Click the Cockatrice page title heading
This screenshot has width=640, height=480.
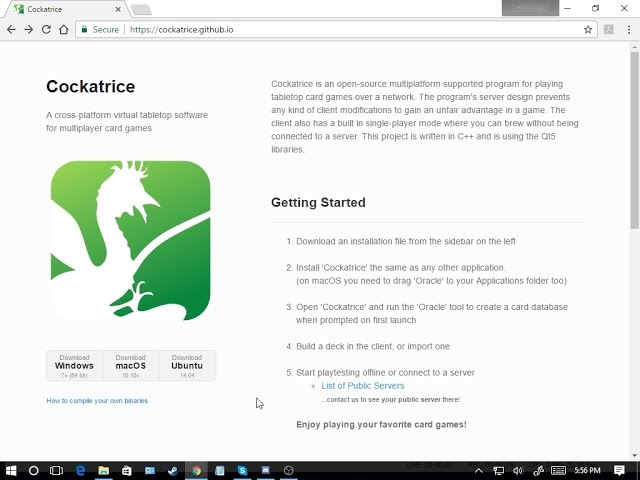pos(91,87)
